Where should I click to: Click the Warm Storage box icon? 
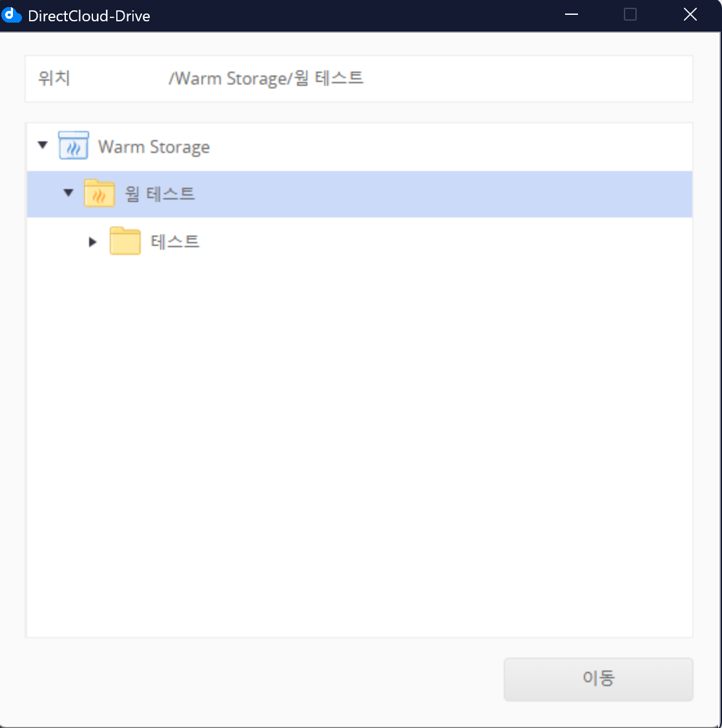(73, 146)
